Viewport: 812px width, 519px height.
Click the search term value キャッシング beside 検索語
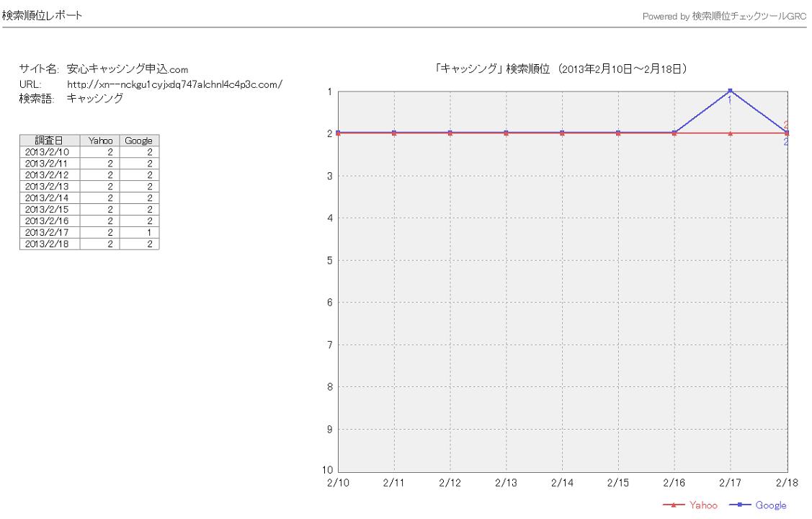coord(95,99)
